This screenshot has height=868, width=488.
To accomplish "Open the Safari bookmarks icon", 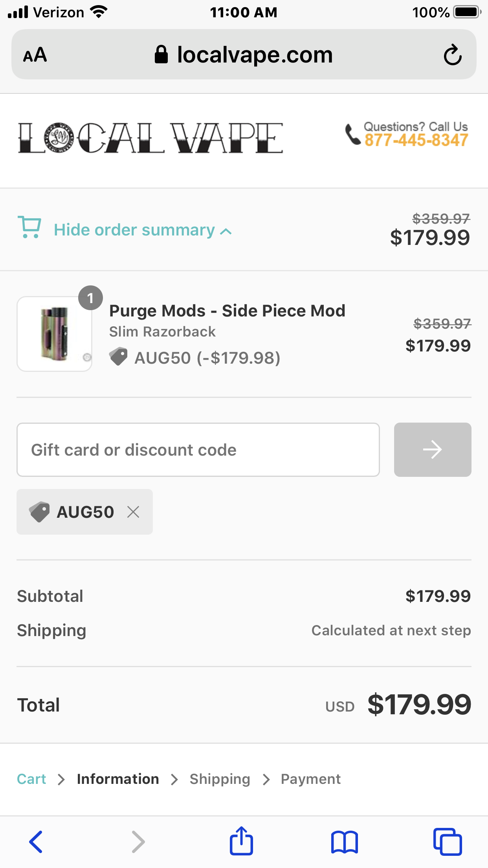I will pyautogui.click(x=344, y=842).
